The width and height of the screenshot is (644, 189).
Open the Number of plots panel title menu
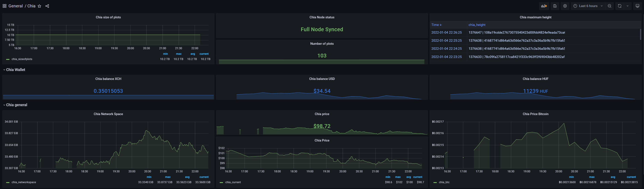coord(322,44)
